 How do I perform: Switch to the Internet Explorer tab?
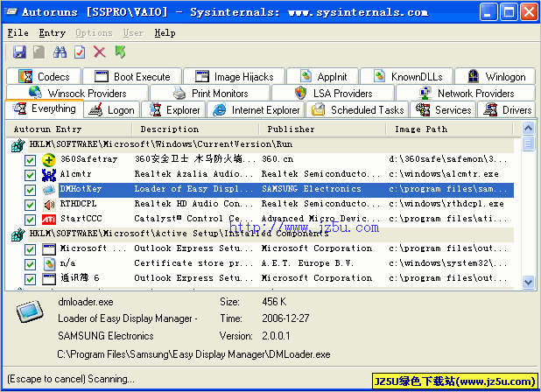click(x=256, y=110)
